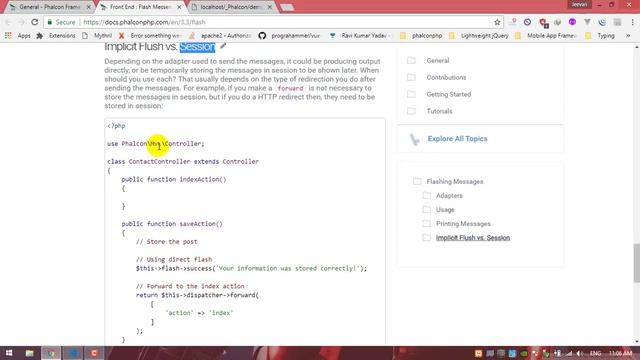Click the 'forward' inline code text

290,88
